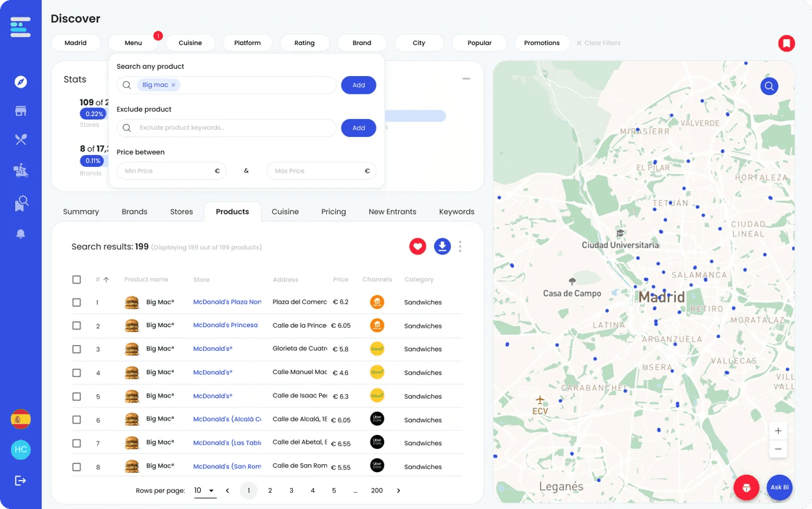Go to next results page arrow
The image size is (812, 509).
click(398, 491)
